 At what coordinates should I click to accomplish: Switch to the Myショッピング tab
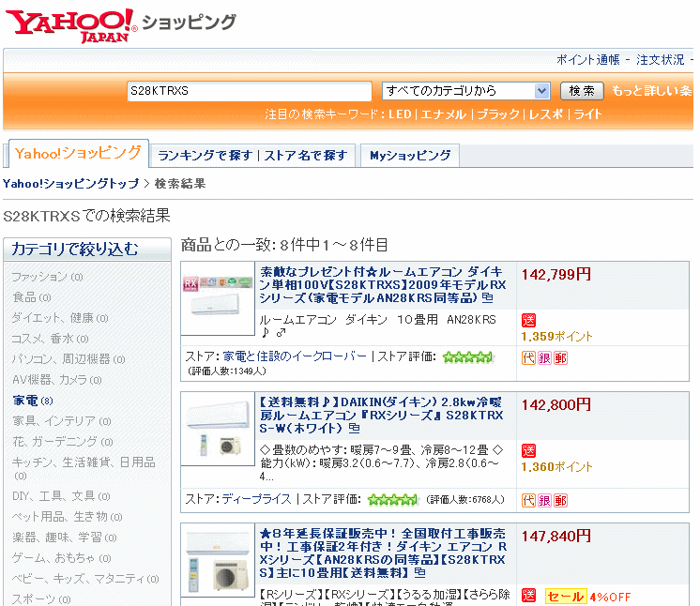click(410, 156)
